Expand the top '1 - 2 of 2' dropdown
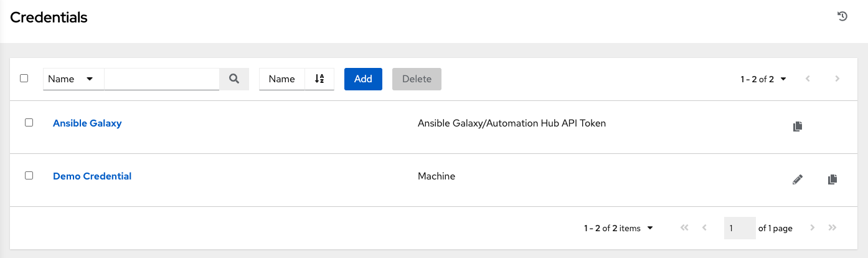 tap(763, 79)
